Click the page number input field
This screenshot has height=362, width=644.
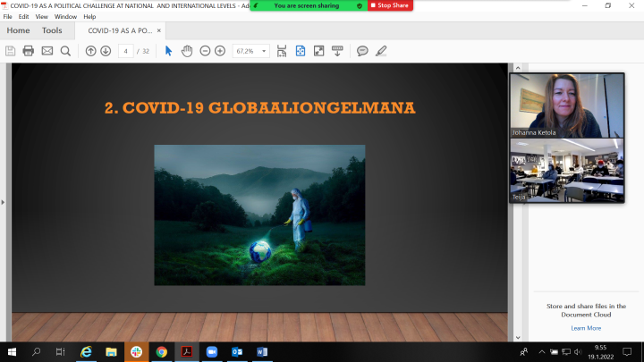[x=126, y=51]
